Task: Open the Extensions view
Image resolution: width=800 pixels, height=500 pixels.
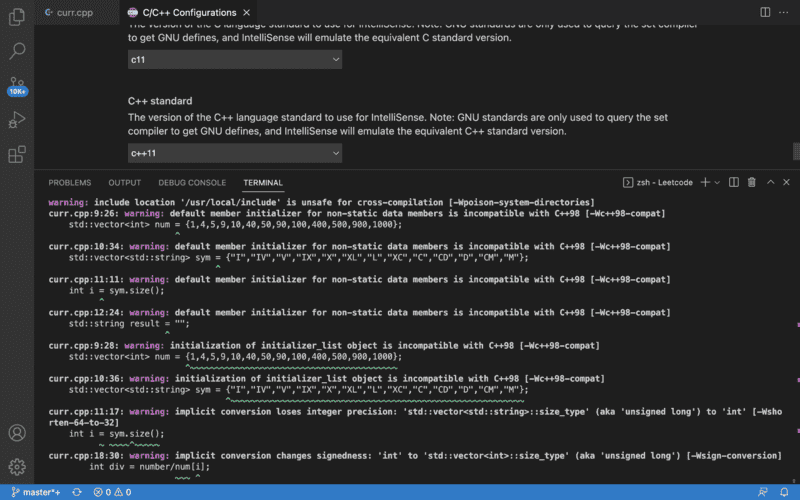Action: (x=17, y=155)
